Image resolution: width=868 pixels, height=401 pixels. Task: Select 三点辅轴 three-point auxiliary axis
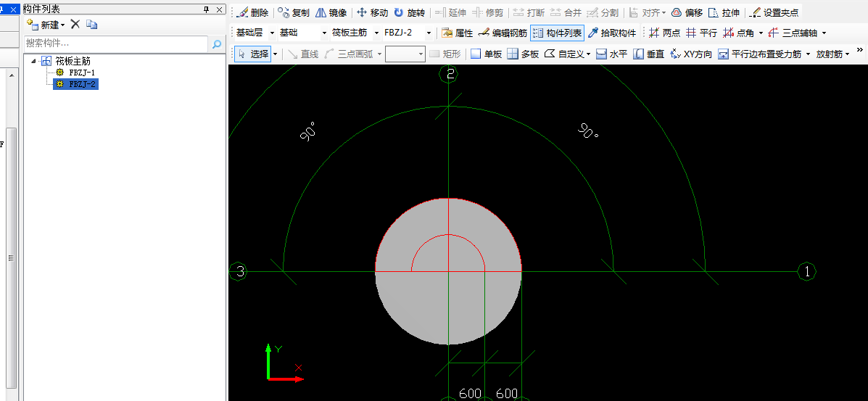coord(793,33)
